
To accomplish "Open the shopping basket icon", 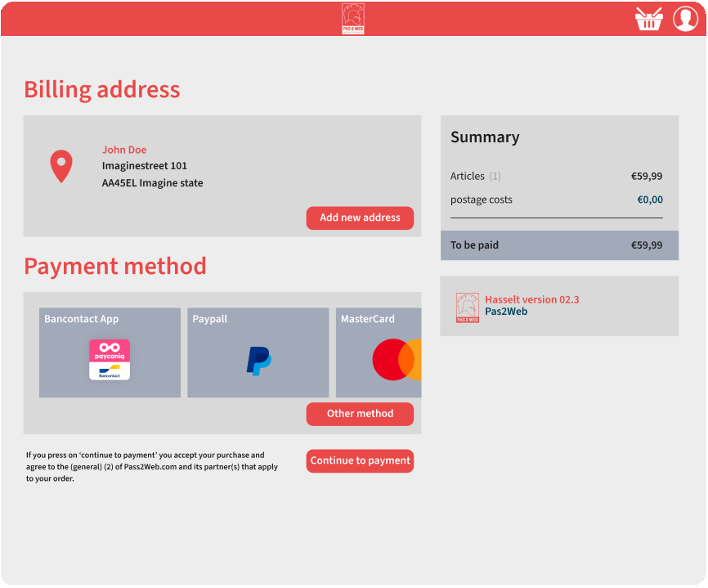I will 648,19.
